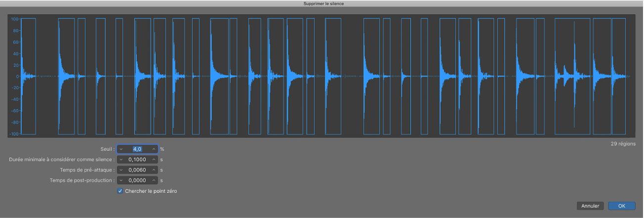Decrease Temps de pré-attaque with down chevron

(121, 170)
